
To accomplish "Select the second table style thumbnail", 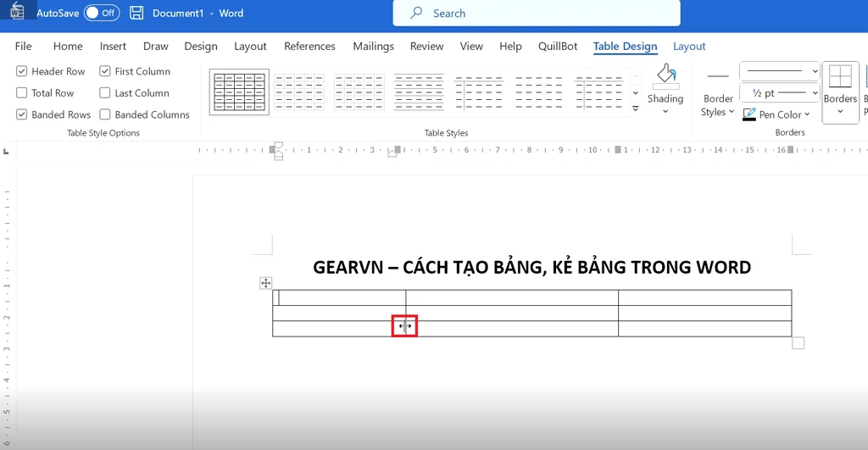I will (299, 92).
